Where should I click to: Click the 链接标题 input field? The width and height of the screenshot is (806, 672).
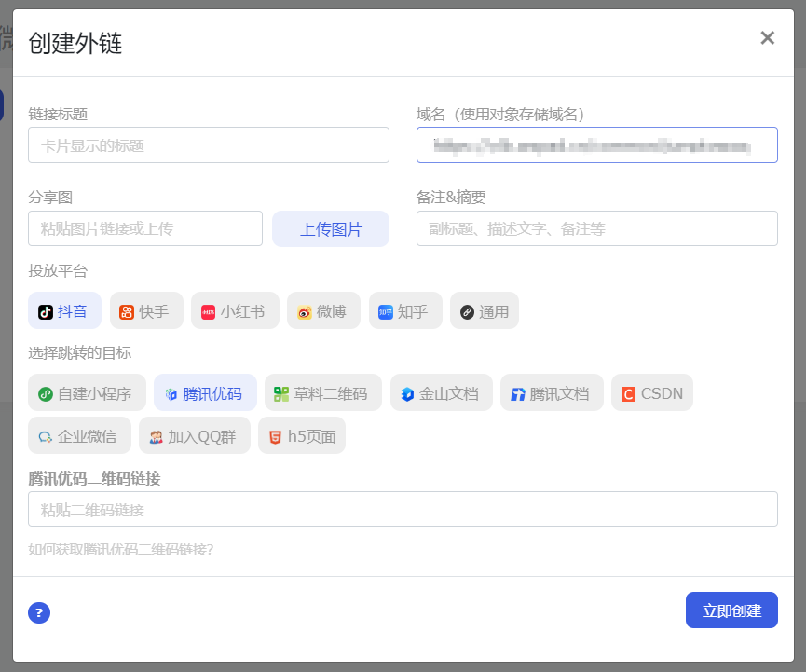click(209, 144)
